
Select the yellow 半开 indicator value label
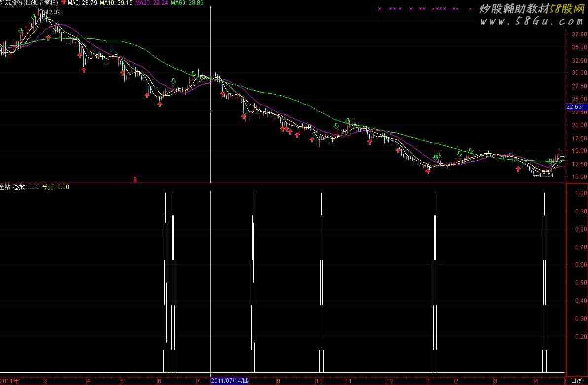[55, 187]
